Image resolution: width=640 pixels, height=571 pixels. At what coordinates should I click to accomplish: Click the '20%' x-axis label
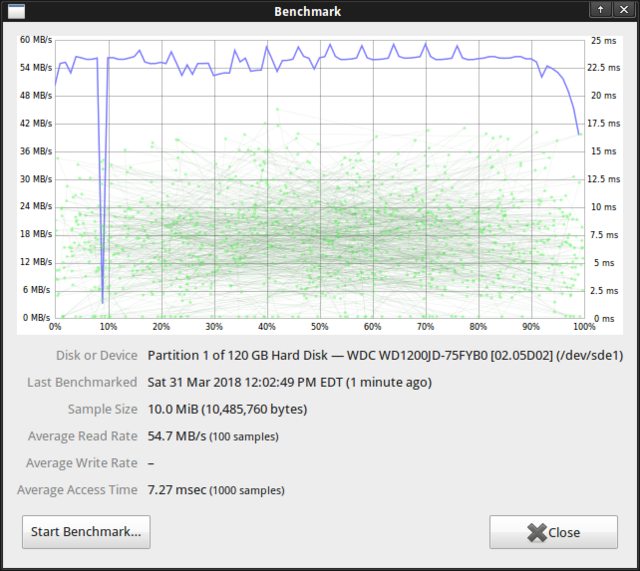161,327
